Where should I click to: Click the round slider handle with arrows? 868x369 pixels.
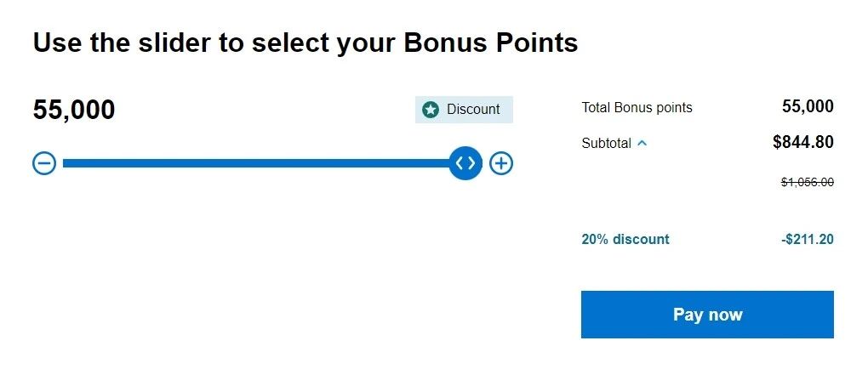coord(465,163)
